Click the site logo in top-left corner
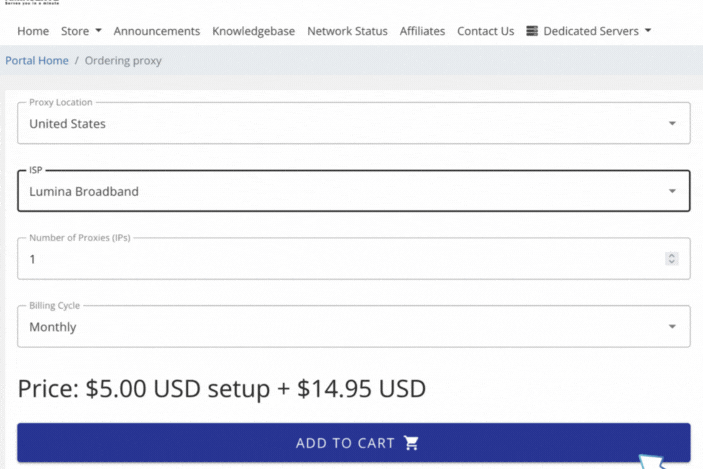 (32, 4)
